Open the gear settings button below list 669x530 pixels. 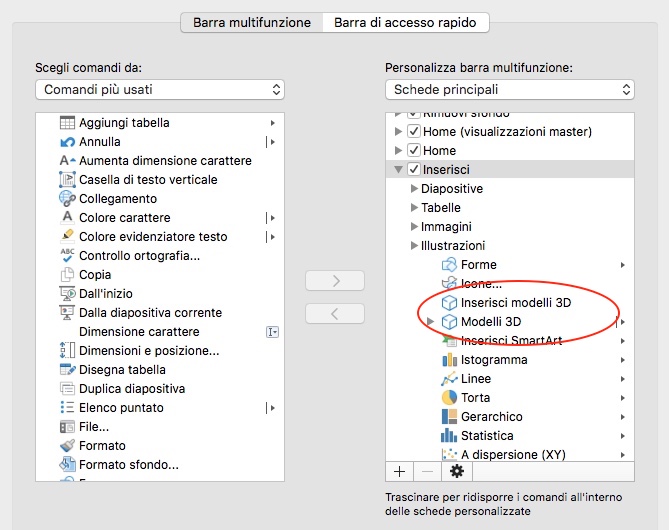coord(457,472)
